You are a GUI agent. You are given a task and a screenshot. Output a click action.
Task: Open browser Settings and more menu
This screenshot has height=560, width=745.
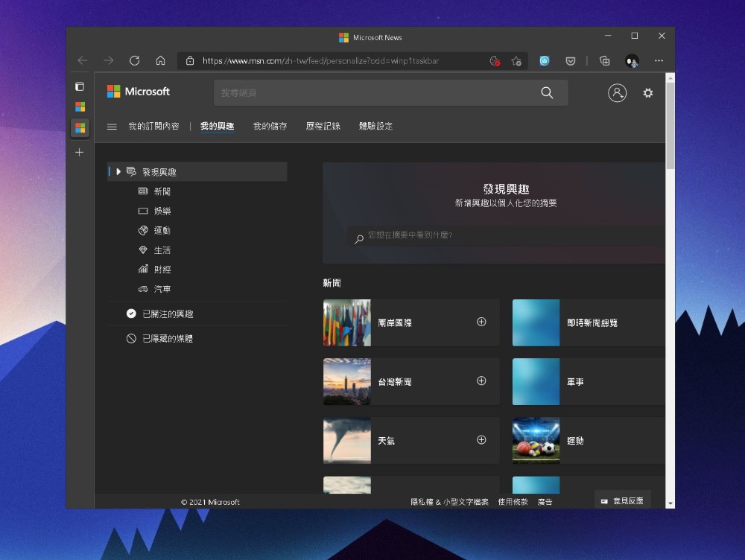tap(659, 61)
